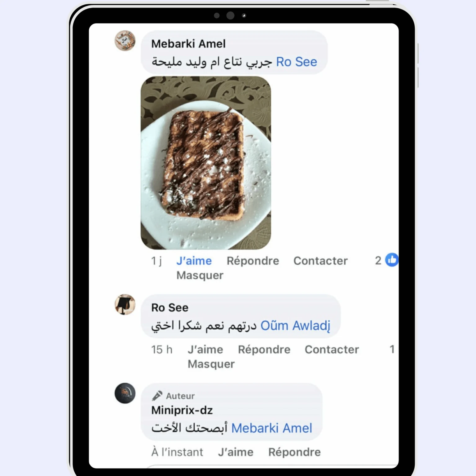Open the tagged Mebarki Amel mention
This screenshot has width=476, height=476.
pos(272,428)
